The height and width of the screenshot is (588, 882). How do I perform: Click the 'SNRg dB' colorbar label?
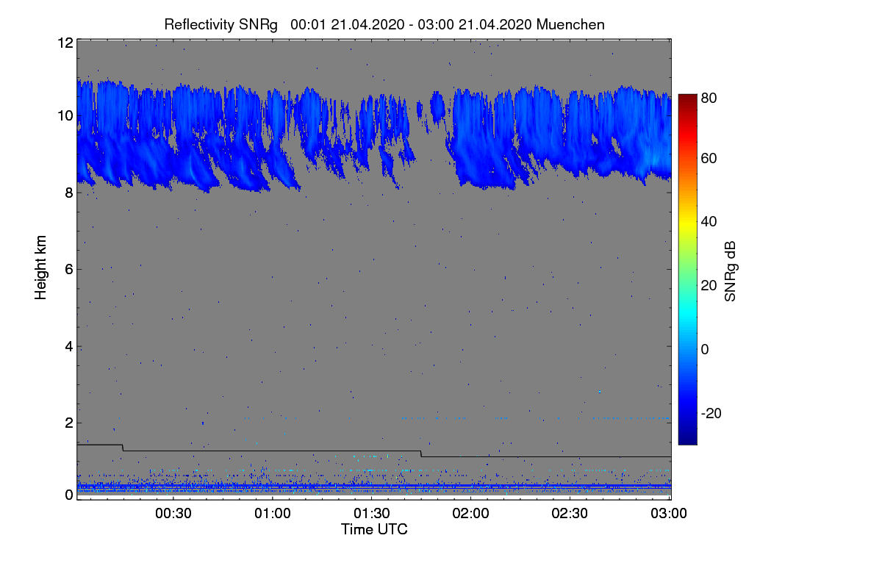point(731,271)
